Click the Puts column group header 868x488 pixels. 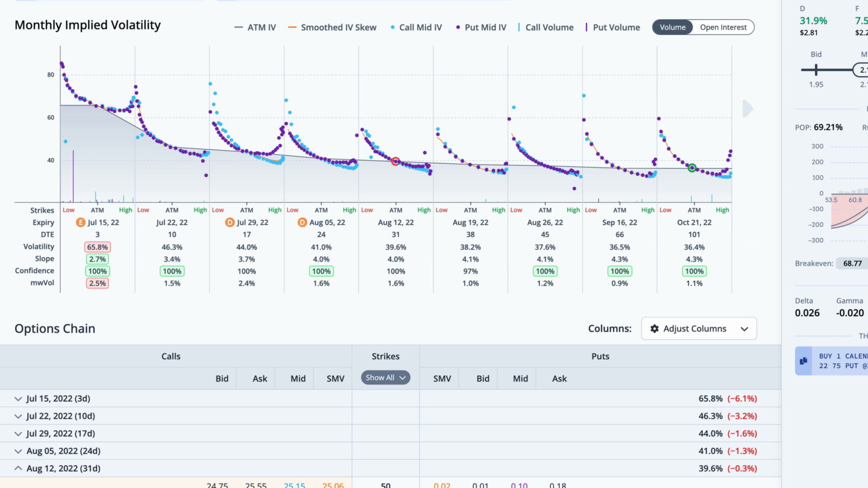point(600,357)
